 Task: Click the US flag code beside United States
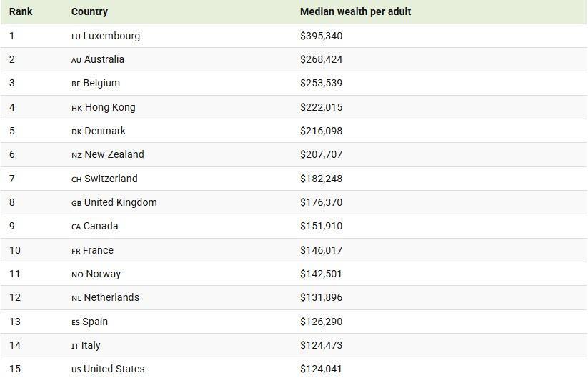tap(76, 369)
